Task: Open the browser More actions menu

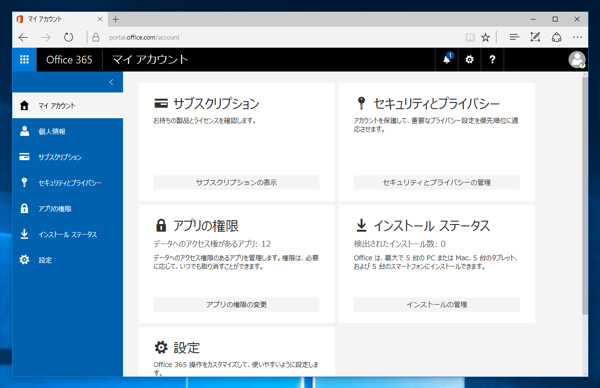Action: pyautogui.click(x=577, y=37)
